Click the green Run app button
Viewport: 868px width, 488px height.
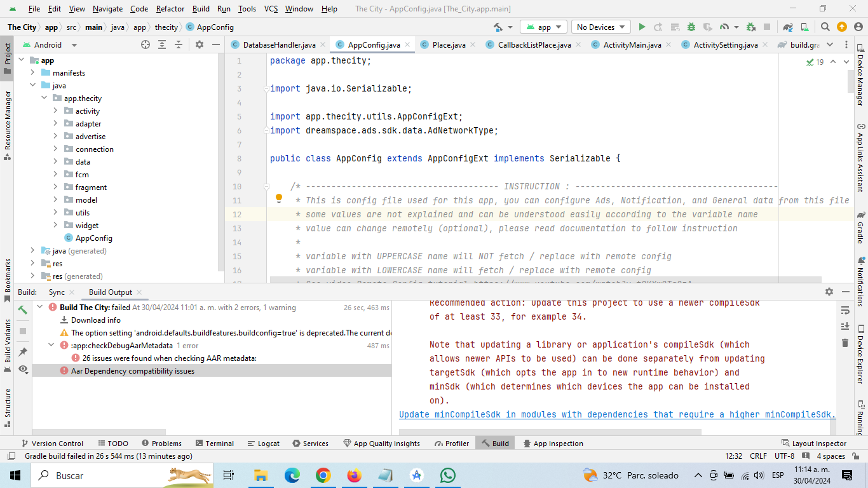click(642, 27)
